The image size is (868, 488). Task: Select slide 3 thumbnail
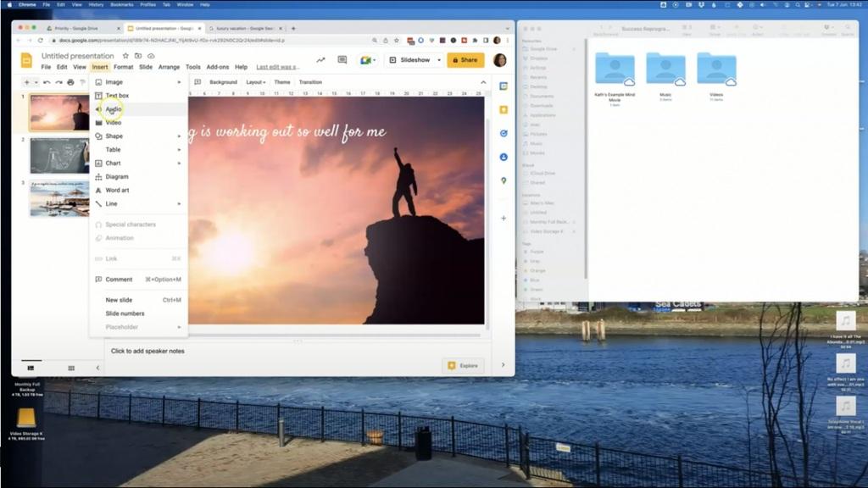click(59, 198)
